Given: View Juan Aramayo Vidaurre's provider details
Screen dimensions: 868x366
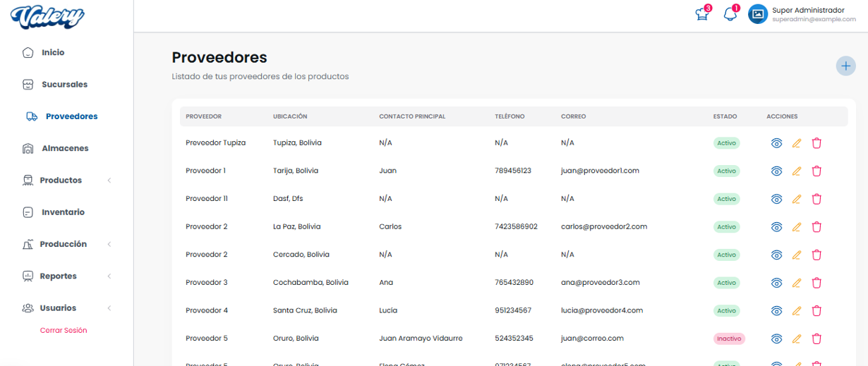Looking at the screenshot, I should coord(776,338).
